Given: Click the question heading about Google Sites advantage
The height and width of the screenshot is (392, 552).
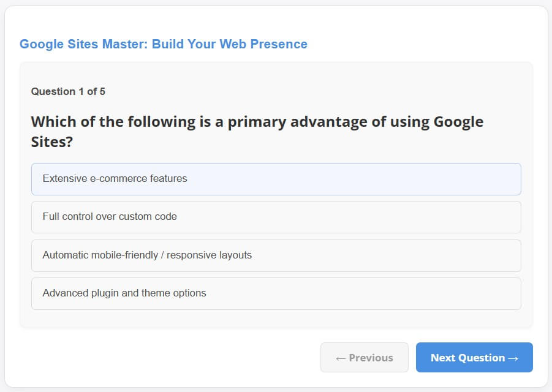Looking at the screenshot, I should coord(257,131).
